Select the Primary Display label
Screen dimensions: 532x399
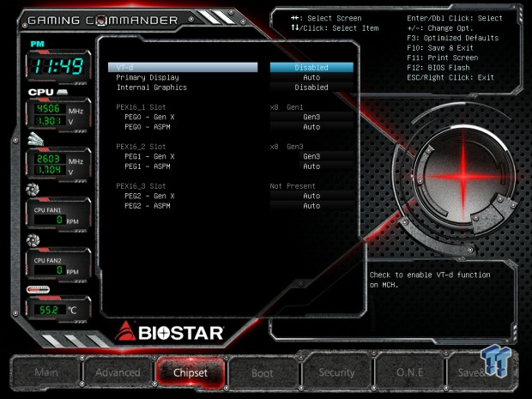(x=148, y=77)
